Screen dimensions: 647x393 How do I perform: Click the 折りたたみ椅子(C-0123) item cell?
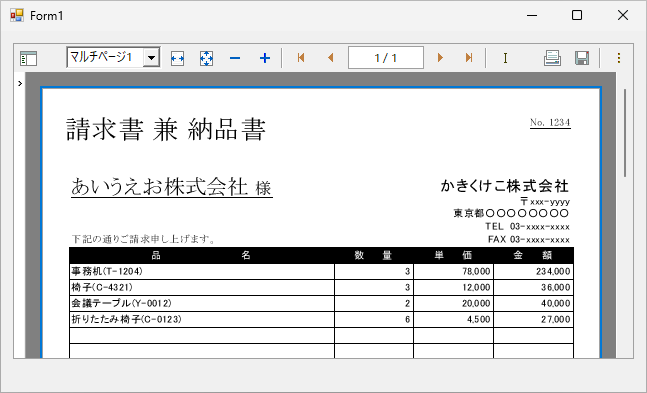(x=202, y=319)
